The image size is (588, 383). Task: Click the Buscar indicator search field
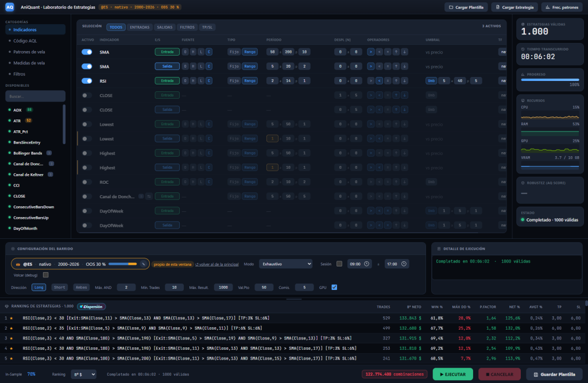click(35, 96)
